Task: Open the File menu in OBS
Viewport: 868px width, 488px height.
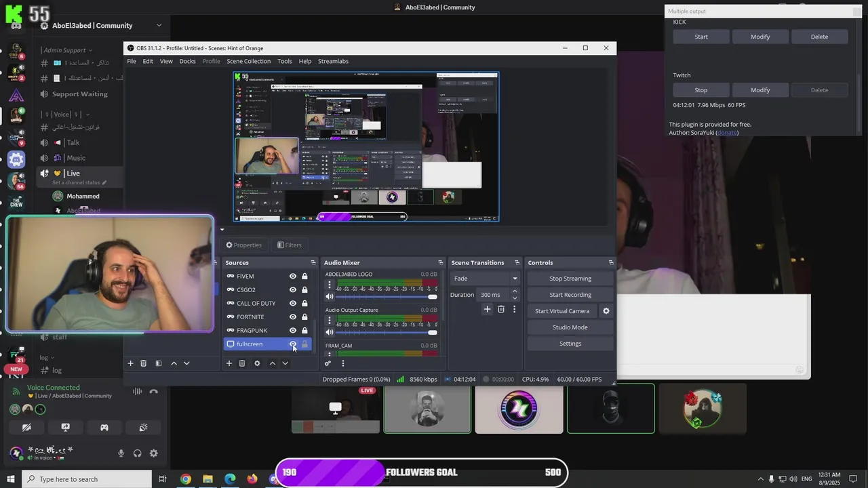Action: [132, 61]
